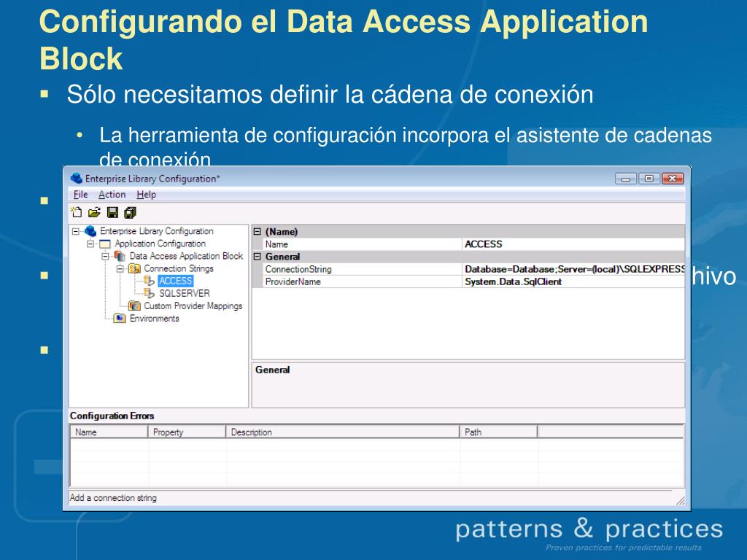
Task: Select the SQLSERVER connection string node
Action: click(185, 293)
